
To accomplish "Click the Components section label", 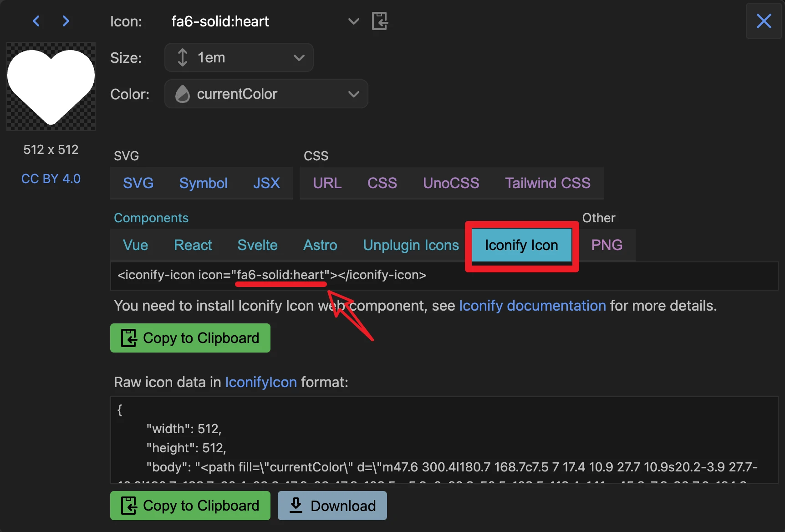I will pyautogui.click(x=151, y=218).
